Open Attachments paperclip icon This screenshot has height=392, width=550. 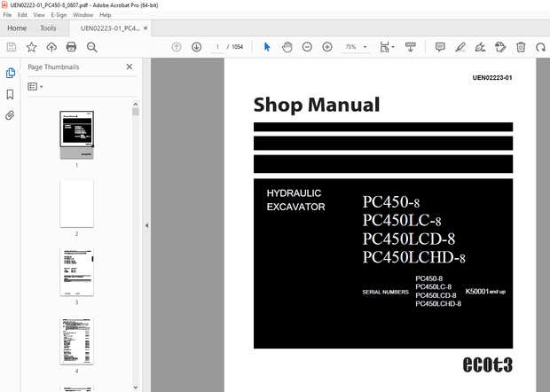tap(10, 115)
